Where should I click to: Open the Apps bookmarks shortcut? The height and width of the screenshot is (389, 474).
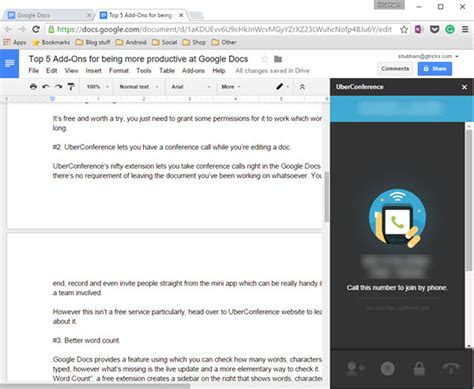point(15,42)
